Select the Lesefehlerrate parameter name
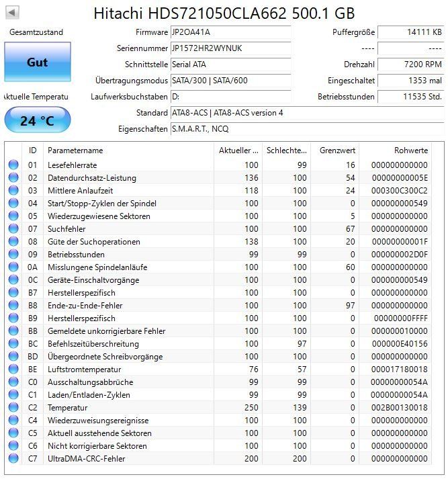Viewport: 448px width, 479px height. 73,165
